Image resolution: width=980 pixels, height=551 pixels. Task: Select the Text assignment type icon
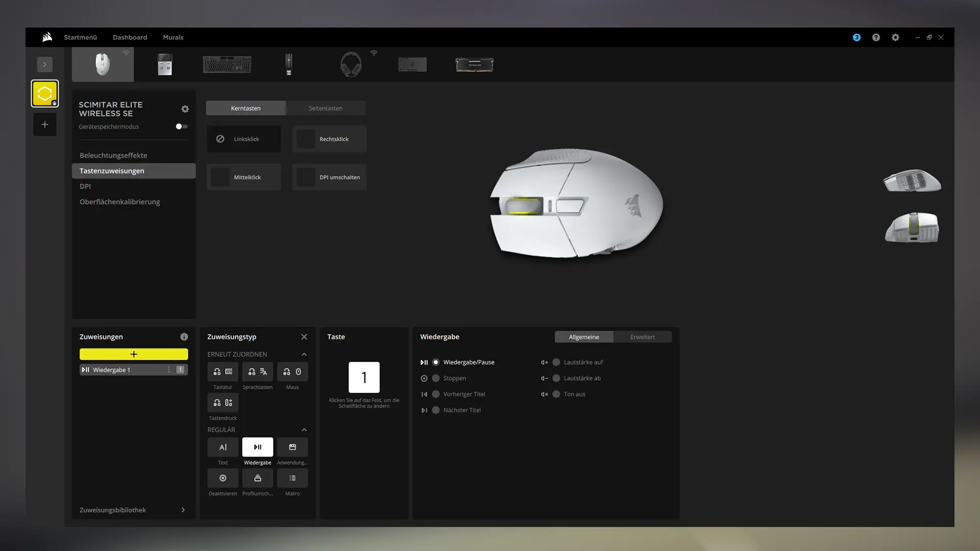point(223,447)
